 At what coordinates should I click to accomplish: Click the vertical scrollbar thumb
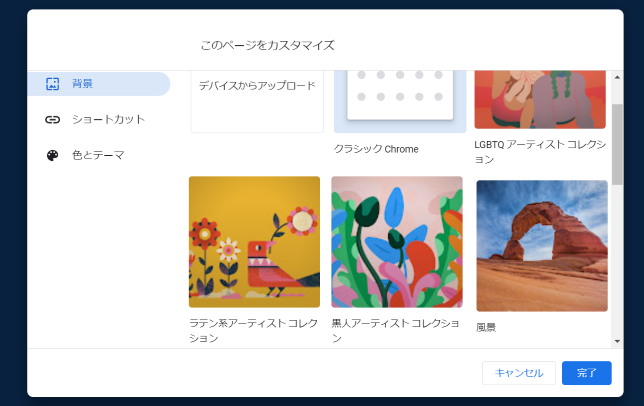click(x=617, y=145)
